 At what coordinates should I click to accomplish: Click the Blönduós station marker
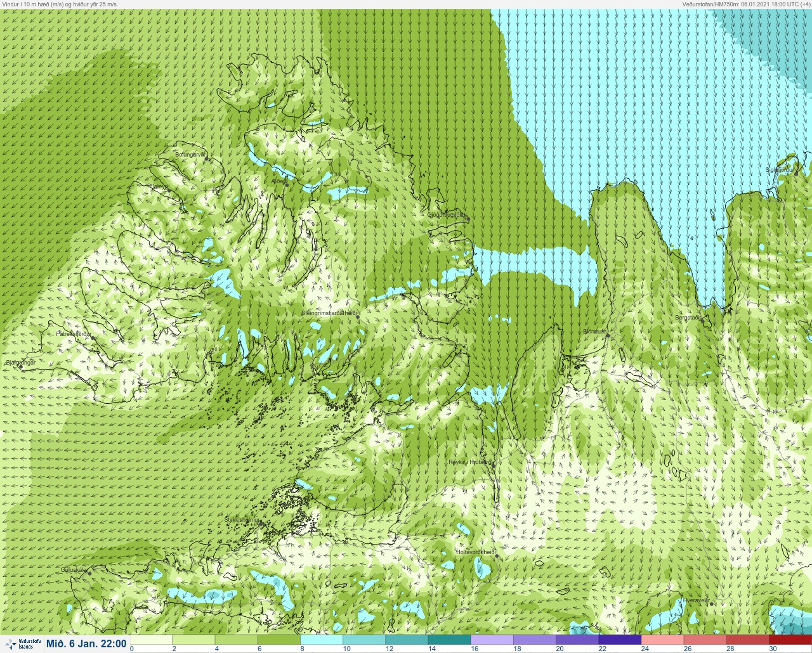point(608,336)
